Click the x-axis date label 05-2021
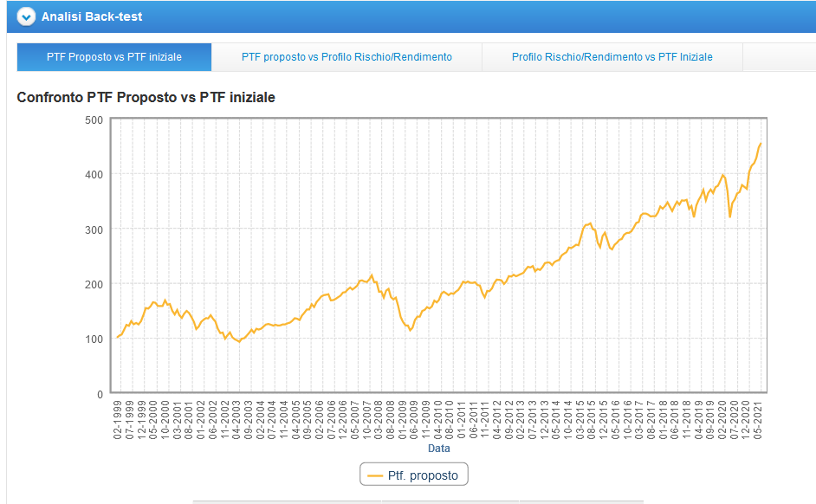This screenshot has width=816, height=504. click(758, 420)
